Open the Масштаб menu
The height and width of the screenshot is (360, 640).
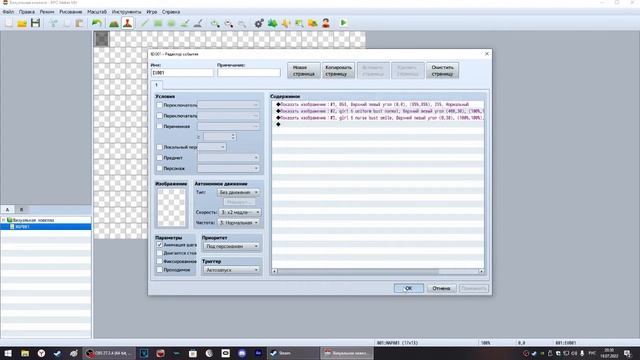(97, 12)
